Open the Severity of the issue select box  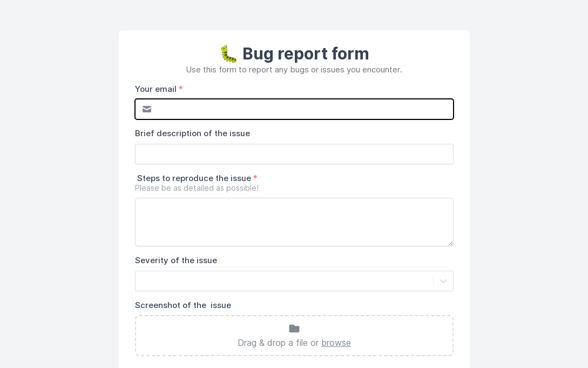tap(284, 281)
